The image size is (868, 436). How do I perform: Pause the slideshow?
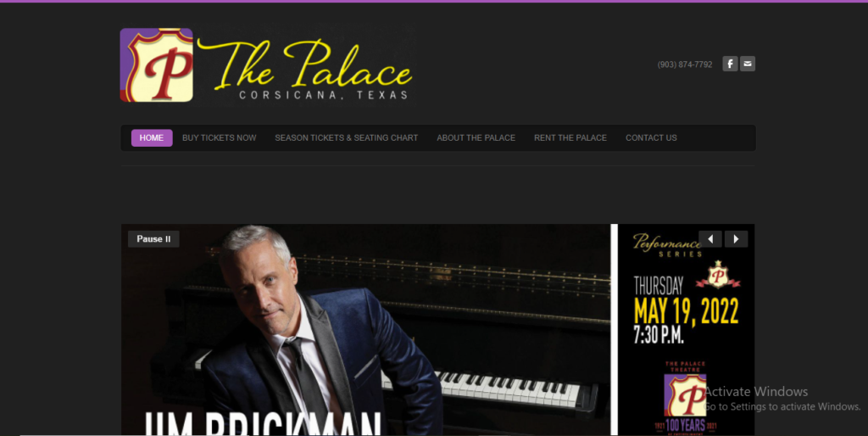153,238
